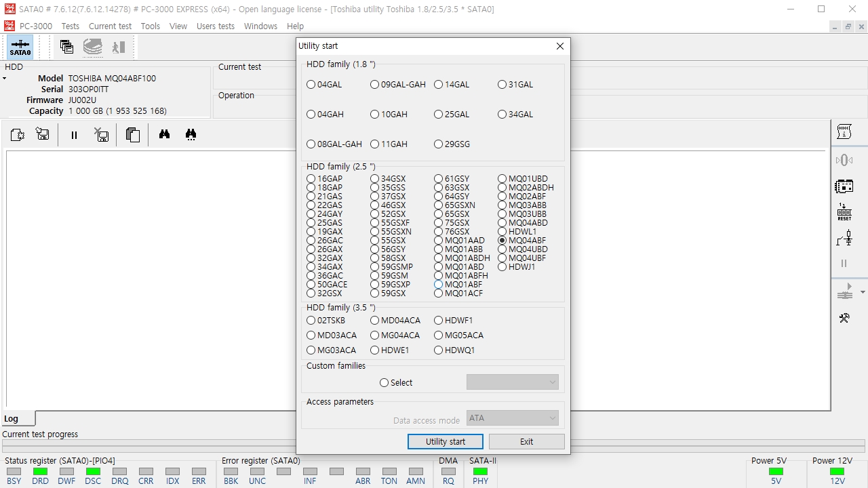Click the circuit board icon in right sidebar
This screenshot has height=488, width=868.
(x=844, y=186)
